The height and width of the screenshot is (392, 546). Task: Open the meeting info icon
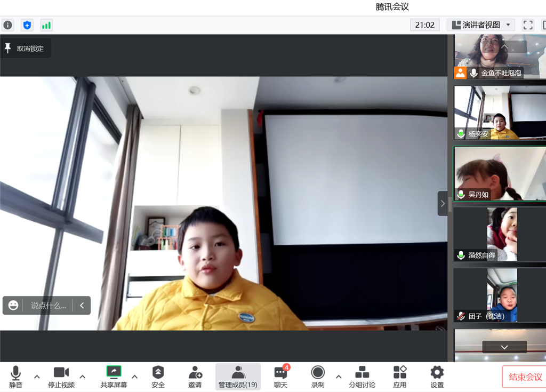8,25
